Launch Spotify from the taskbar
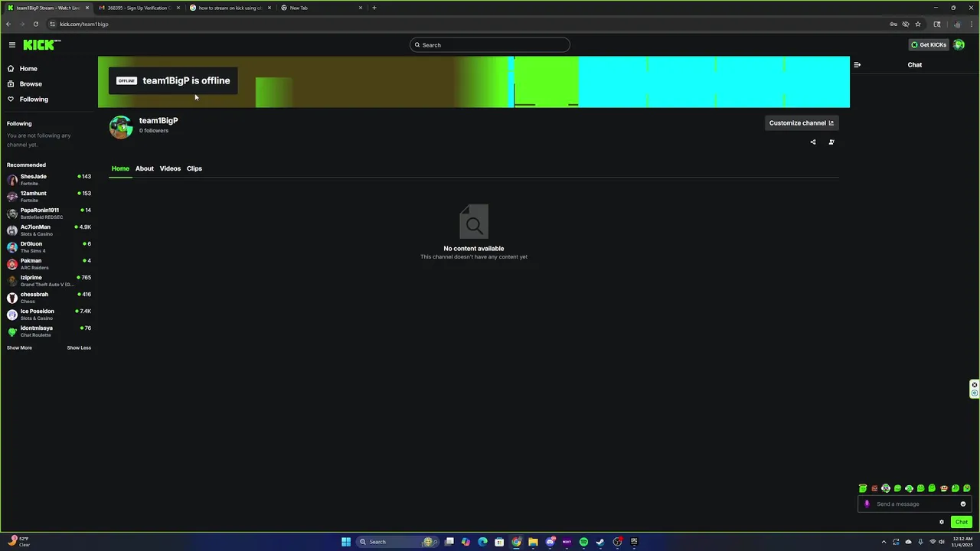 [583, 542]
